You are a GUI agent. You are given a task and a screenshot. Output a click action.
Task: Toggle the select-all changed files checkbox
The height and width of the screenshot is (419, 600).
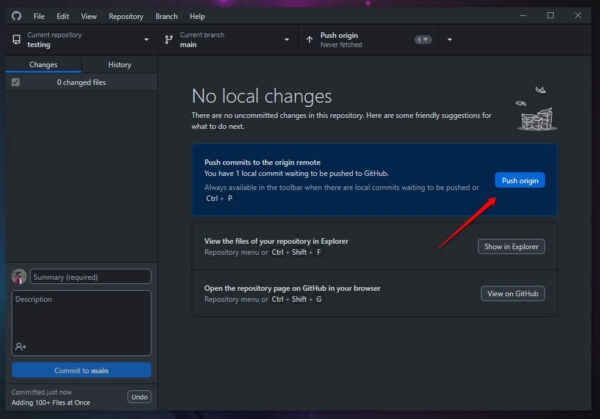[16, 82]
